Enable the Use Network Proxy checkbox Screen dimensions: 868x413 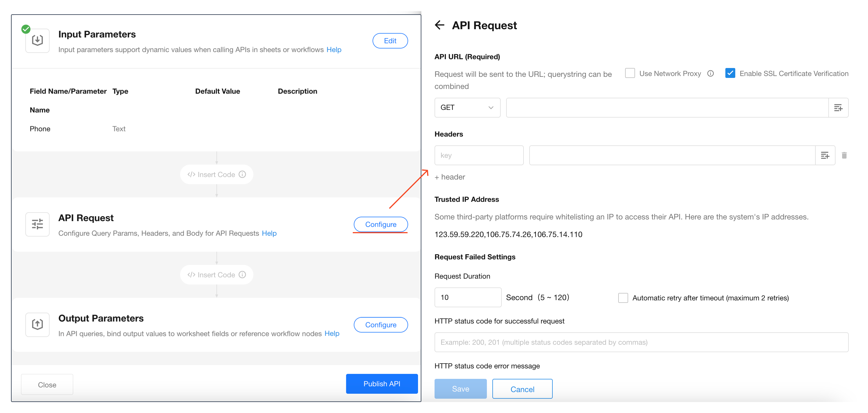click(x=630, y=74)
